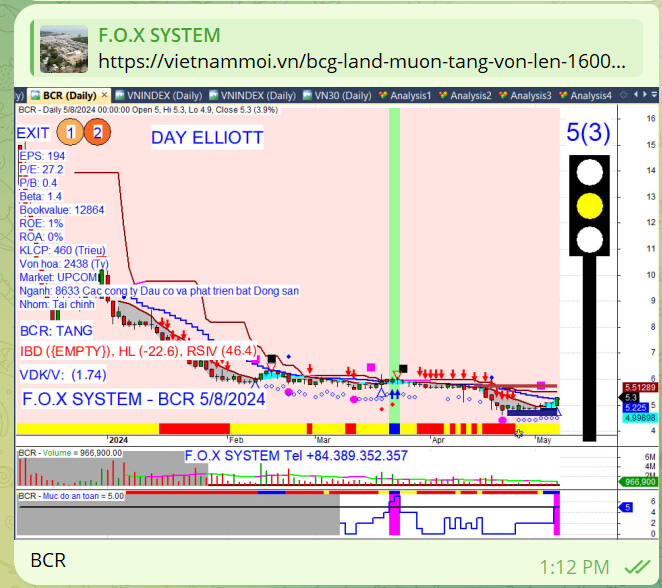Click the BCR Volume pane label

click(x=70, y=453)
